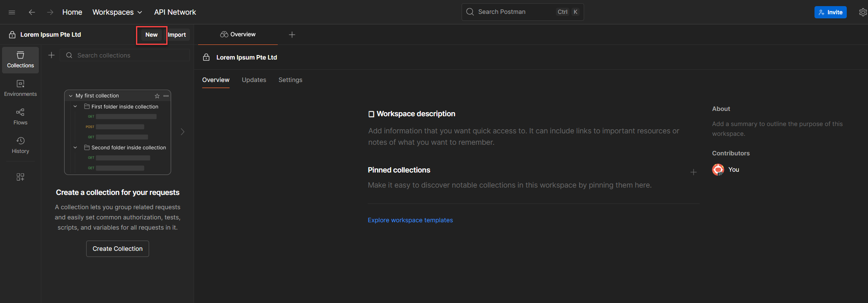Open the settings gear icon

[863, 12]
